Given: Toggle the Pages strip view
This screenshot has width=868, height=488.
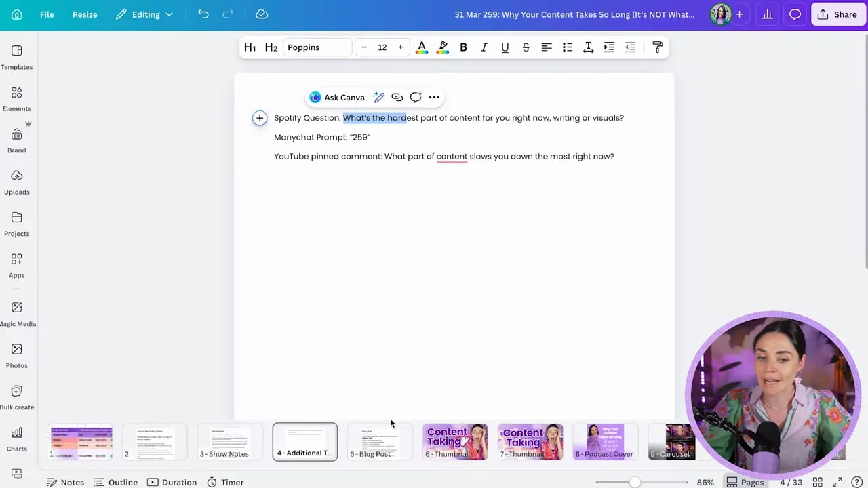Looking at the screenshot, I should (x=745, y=483).
